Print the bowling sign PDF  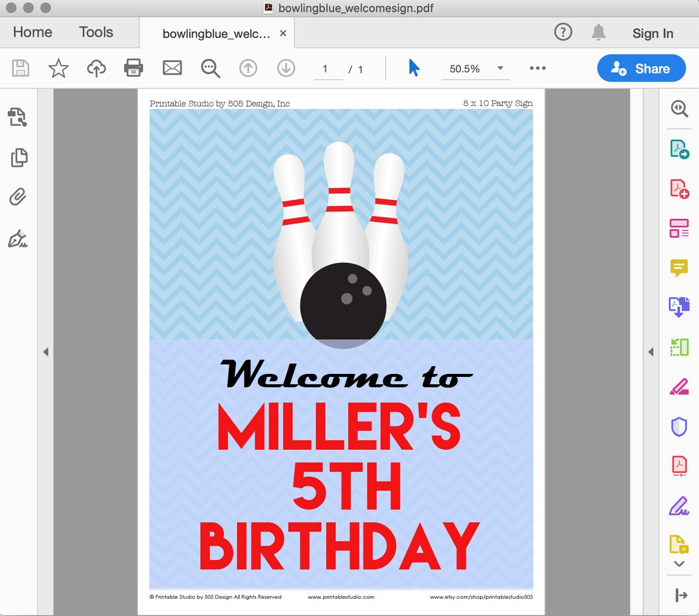(x=134, y=69)
